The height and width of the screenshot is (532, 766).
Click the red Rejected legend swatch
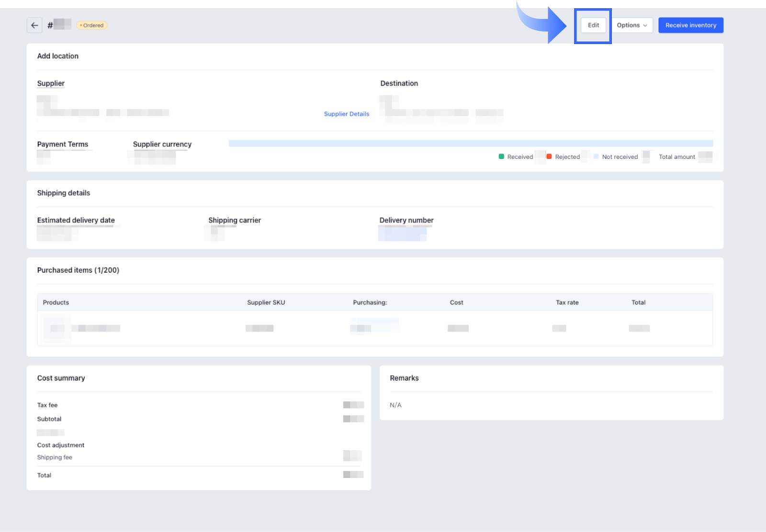coord(549,156)
